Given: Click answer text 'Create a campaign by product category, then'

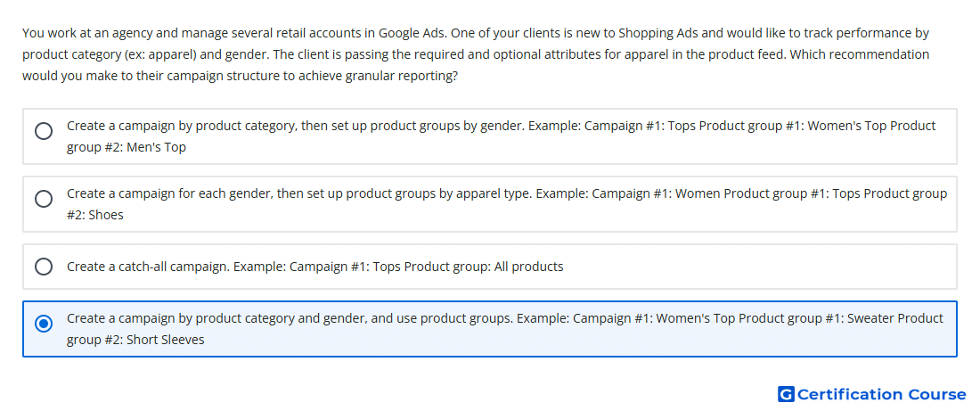Looking at the screenshot, I should click(x=183, y=126).
